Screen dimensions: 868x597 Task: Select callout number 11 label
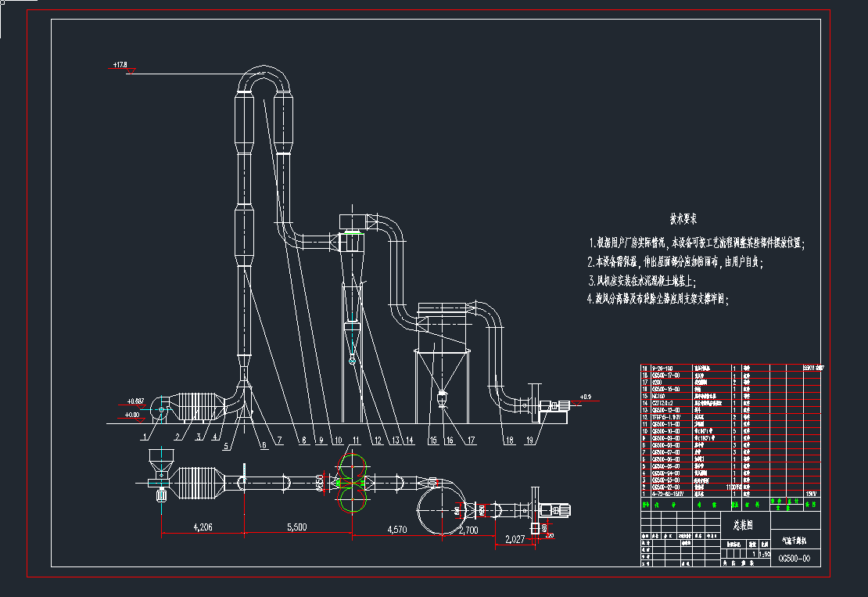(357, 441)
